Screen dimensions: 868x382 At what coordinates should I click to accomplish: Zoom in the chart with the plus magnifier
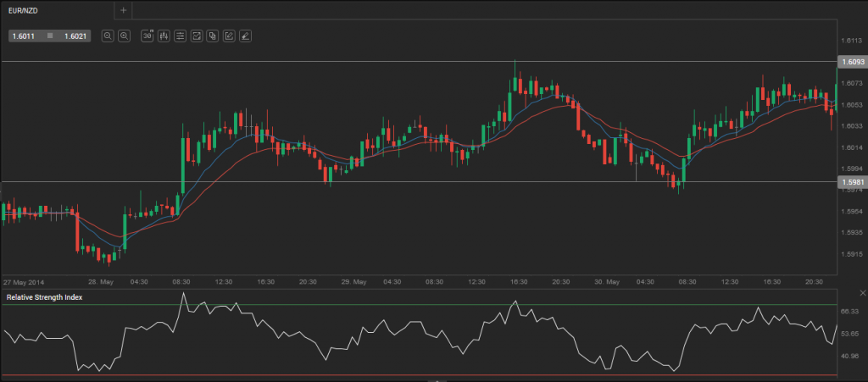click(125, 36)
